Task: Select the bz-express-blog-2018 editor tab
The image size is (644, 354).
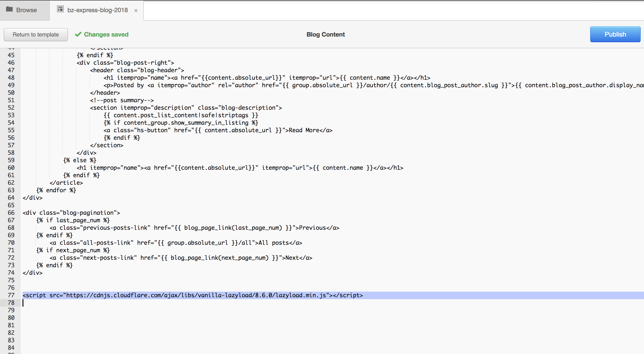Action: point(97,10)
